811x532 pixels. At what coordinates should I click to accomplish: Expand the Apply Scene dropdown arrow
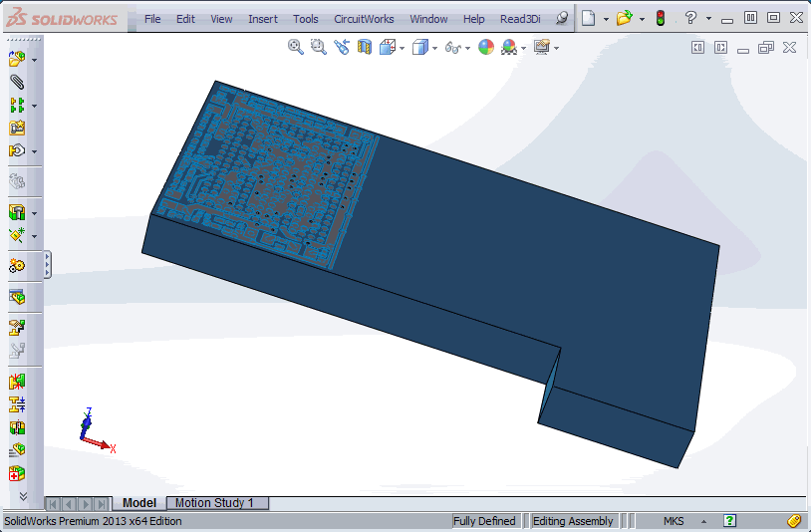[523, 48]
